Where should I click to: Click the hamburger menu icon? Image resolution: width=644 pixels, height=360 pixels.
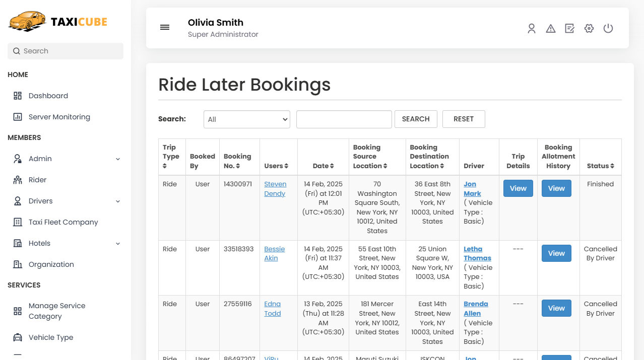[165, 27]
